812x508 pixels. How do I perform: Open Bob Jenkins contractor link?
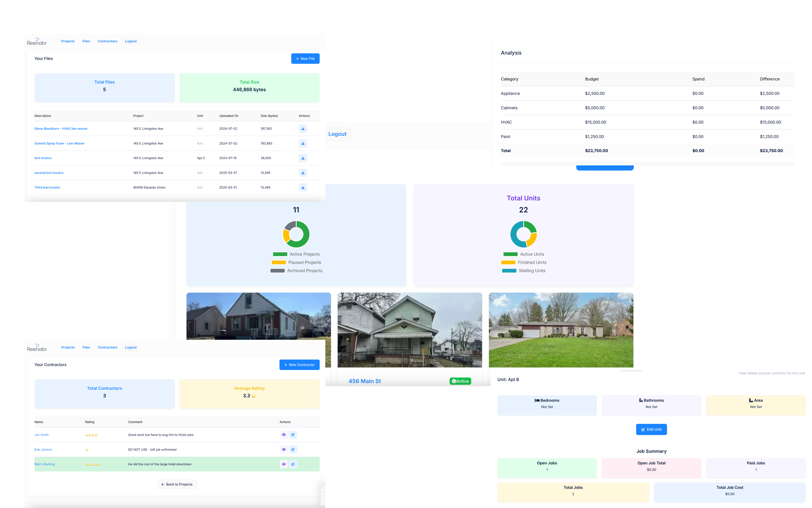coord(43,450)
